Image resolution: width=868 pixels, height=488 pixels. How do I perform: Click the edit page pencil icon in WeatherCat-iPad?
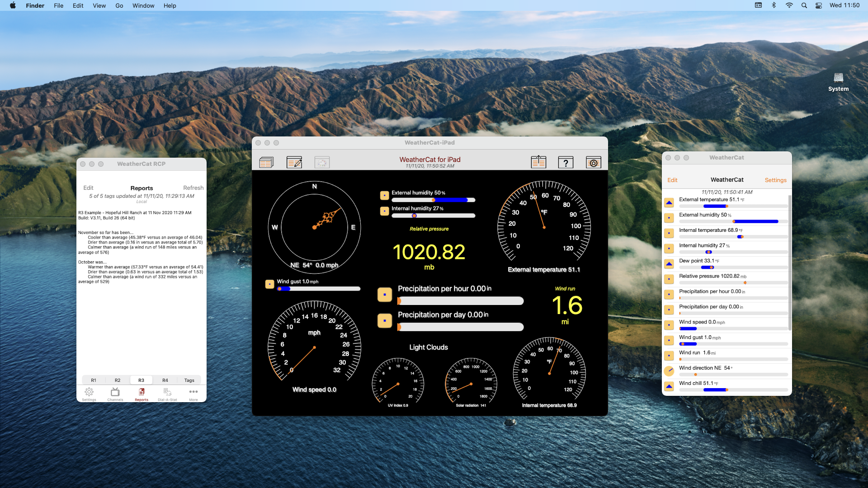tap(294, 162)
